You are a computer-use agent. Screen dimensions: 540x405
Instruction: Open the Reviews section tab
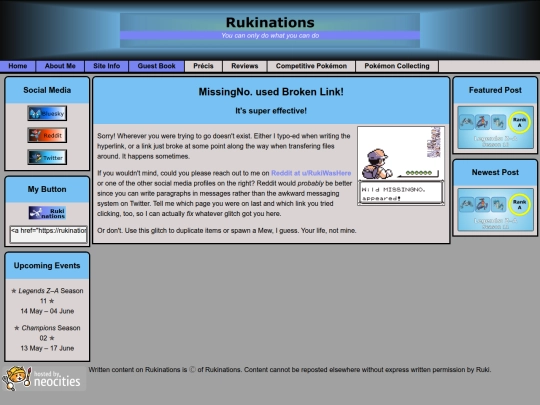[245, 66]
